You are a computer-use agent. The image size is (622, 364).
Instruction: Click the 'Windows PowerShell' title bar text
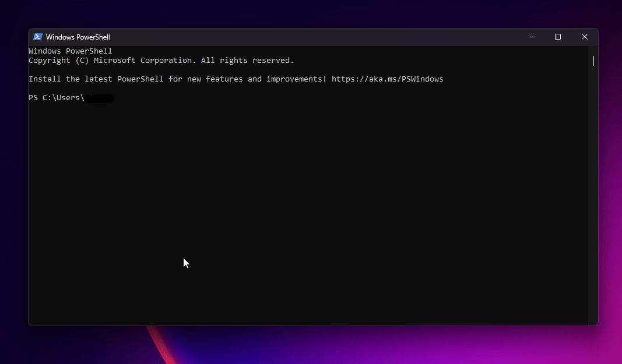(x=78, y=37)
